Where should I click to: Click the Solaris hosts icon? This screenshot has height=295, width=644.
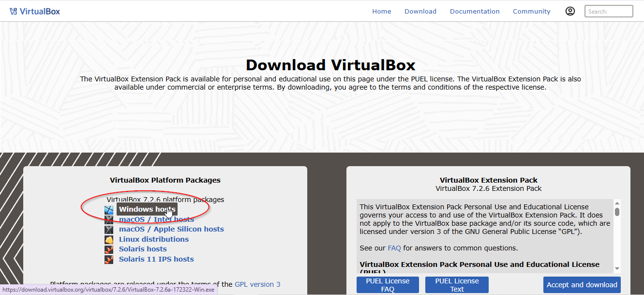(109, 249)
